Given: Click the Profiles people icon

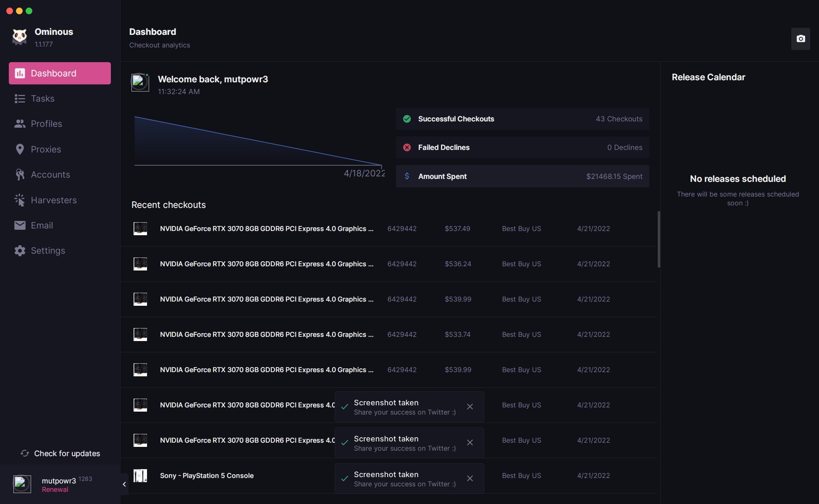Looking at the screenshot, I should (20, 124).
